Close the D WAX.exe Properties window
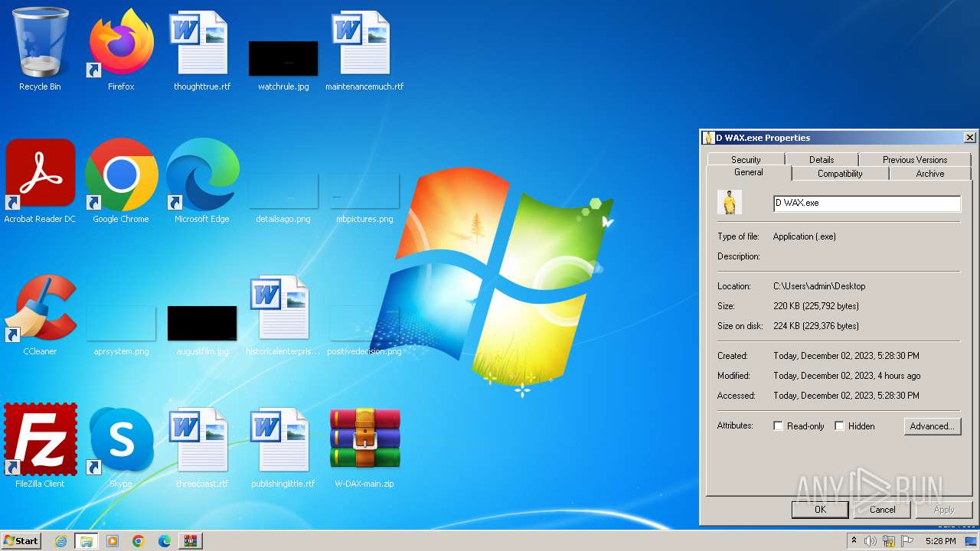Image resolution: width=980 pixels, height=551 pixels. [969, 138]
